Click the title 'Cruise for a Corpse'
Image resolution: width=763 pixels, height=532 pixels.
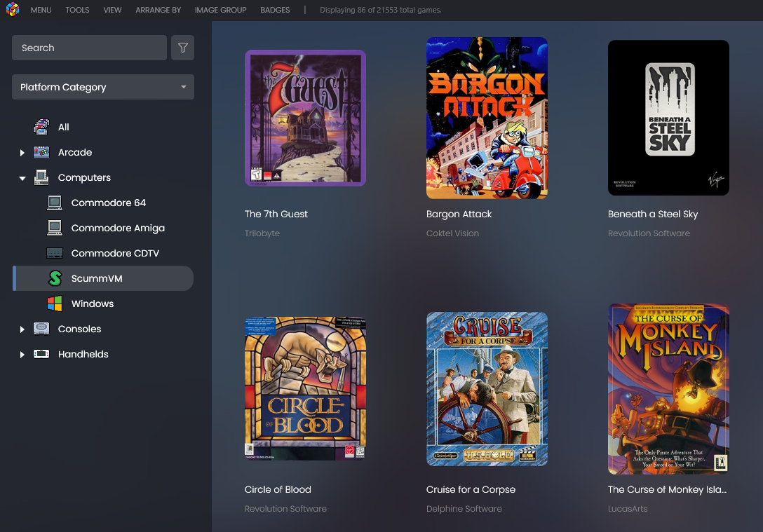point(471,489)
